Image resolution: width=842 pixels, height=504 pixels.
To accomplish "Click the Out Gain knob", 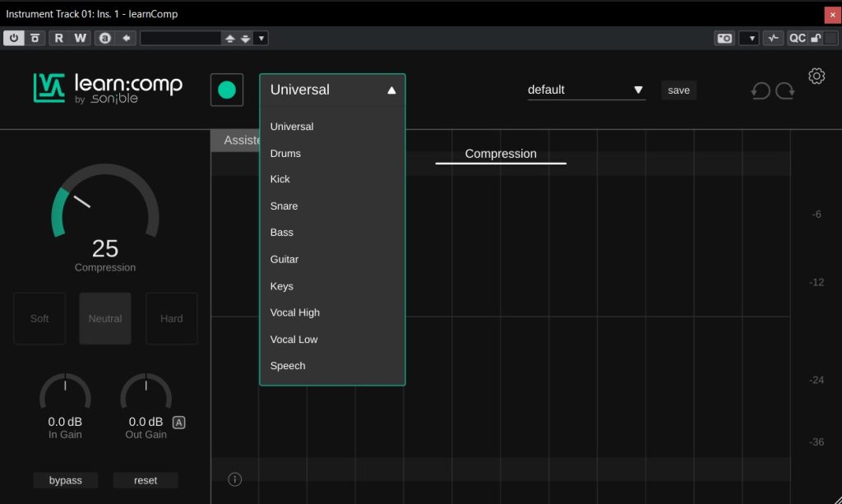I will tap(146, 392).
